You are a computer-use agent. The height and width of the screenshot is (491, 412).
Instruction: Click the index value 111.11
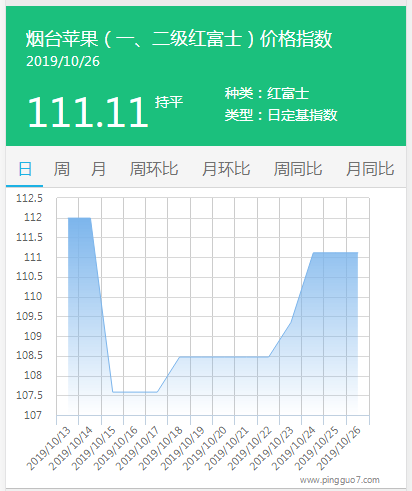pos(88,112)
